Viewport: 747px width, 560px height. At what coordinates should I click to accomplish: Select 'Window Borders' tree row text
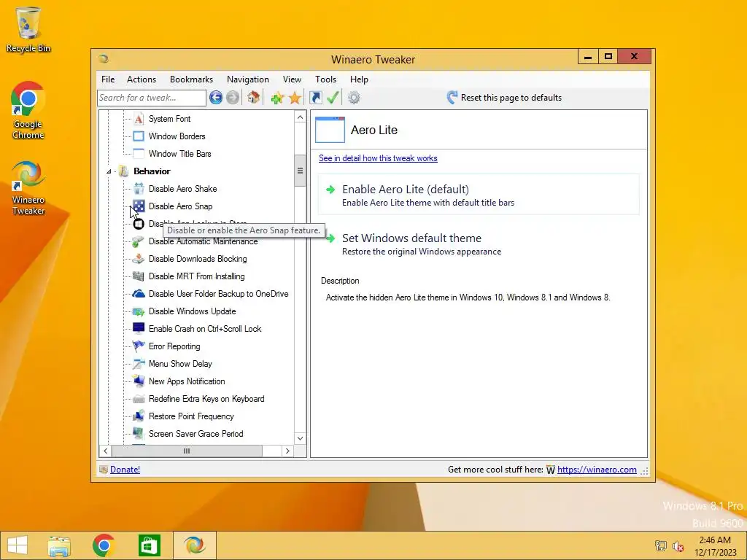(177, 136)
